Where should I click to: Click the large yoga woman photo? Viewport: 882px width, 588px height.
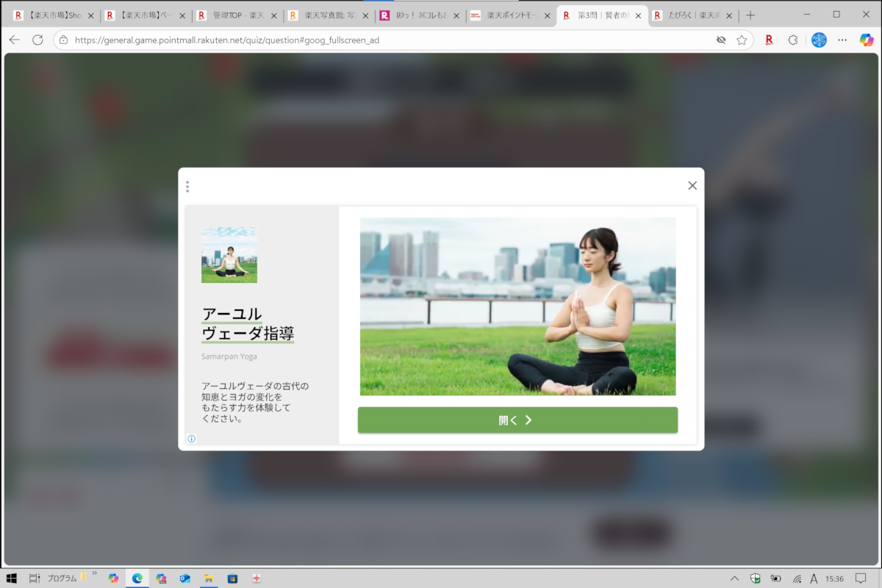(x=517, y=306)
